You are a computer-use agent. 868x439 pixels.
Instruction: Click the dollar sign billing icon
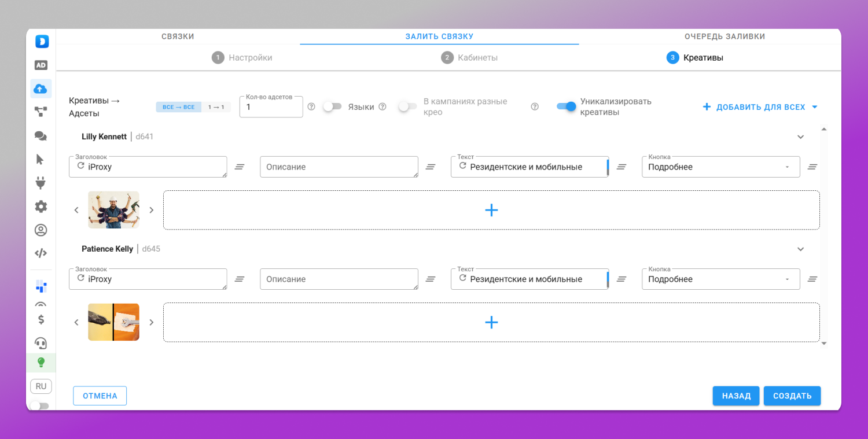click(x=41, y=320)
